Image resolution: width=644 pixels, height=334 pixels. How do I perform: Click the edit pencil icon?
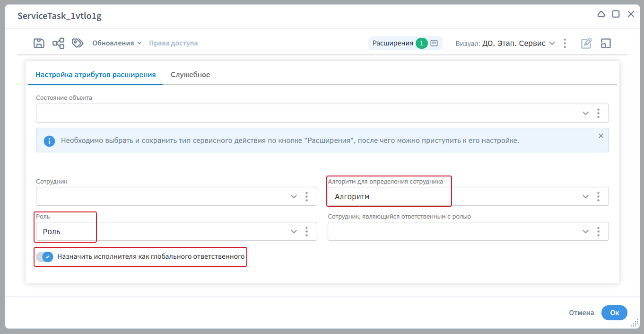tap(586, 43)
